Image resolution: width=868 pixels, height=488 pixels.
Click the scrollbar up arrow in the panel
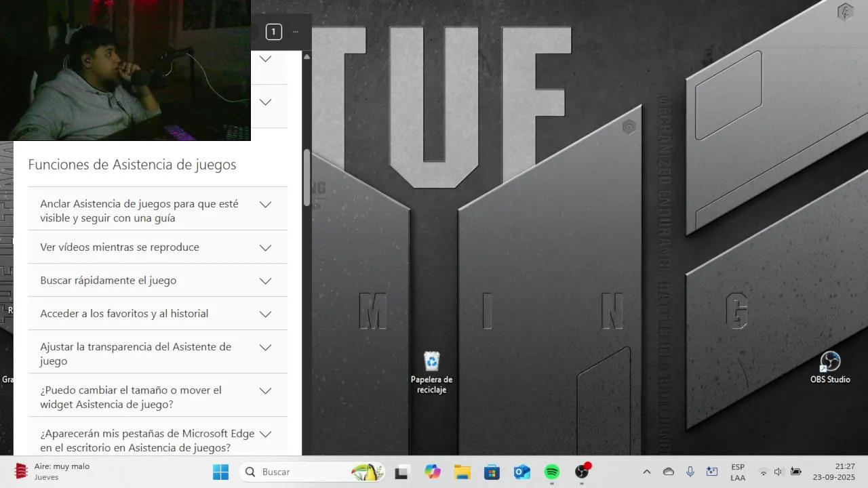tap(307, 57)
